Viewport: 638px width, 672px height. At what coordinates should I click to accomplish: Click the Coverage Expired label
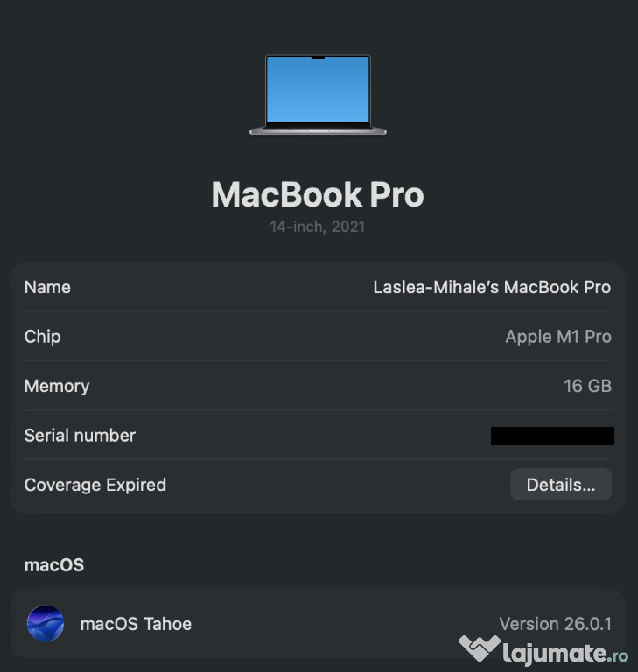[x=95, y=485]
